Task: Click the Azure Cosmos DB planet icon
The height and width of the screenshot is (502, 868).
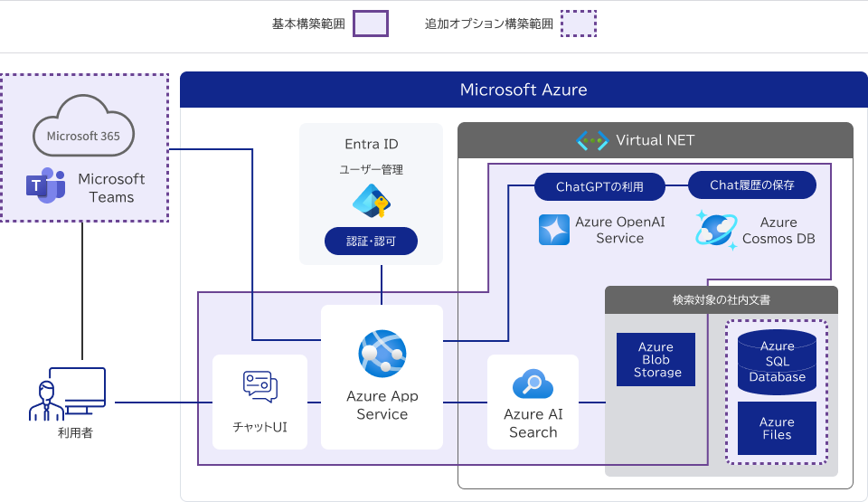Action: pyautogui.click(x=716, y=230)
